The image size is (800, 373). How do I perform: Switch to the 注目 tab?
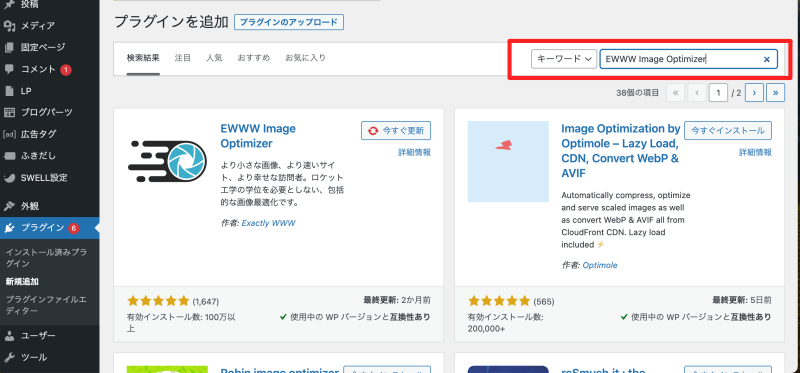point(183,58)
